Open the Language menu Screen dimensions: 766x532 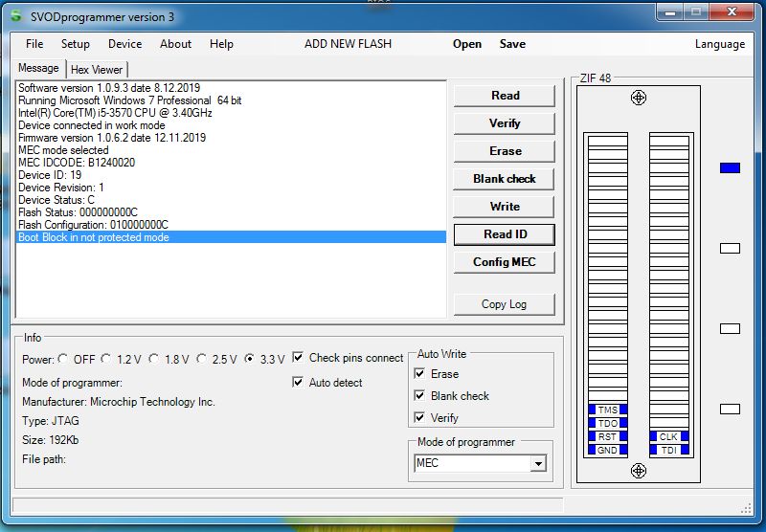click(x=720, y=44)
